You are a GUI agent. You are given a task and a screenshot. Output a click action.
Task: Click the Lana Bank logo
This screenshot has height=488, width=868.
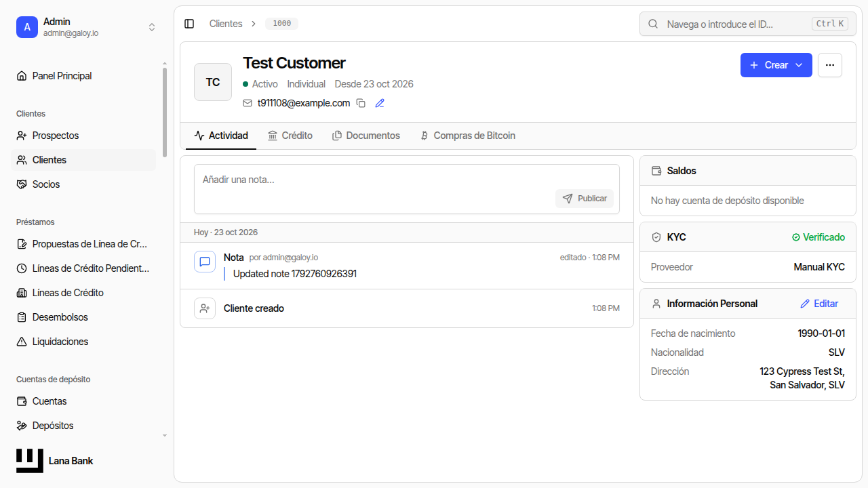tap(30, 461)
